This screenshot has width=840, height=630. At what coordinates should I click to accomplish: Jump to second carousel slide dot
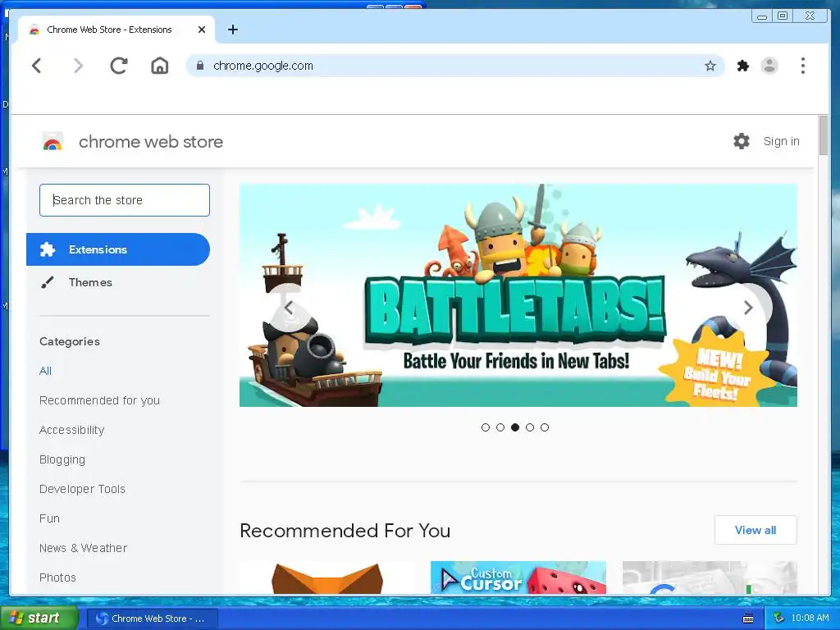click(x=500, y=427)
